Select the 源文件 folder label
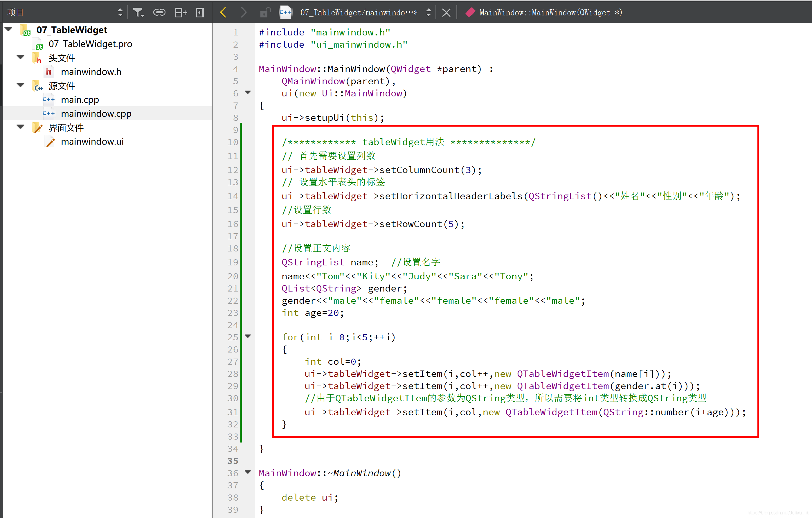812x518 pixels. tap(62, 86)
